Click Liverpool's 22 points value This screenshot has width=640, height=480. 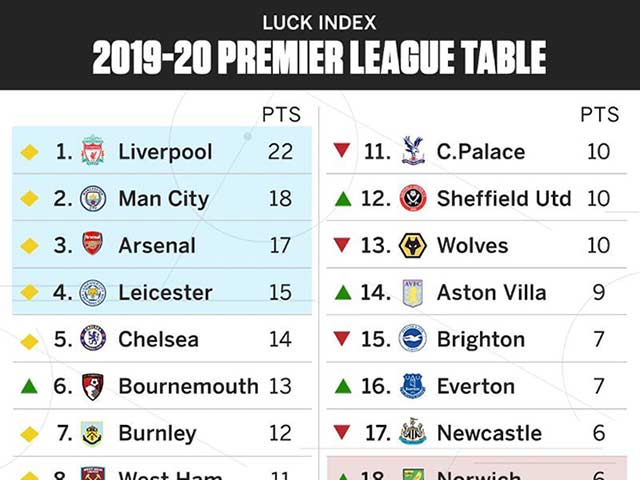[280, 152]
